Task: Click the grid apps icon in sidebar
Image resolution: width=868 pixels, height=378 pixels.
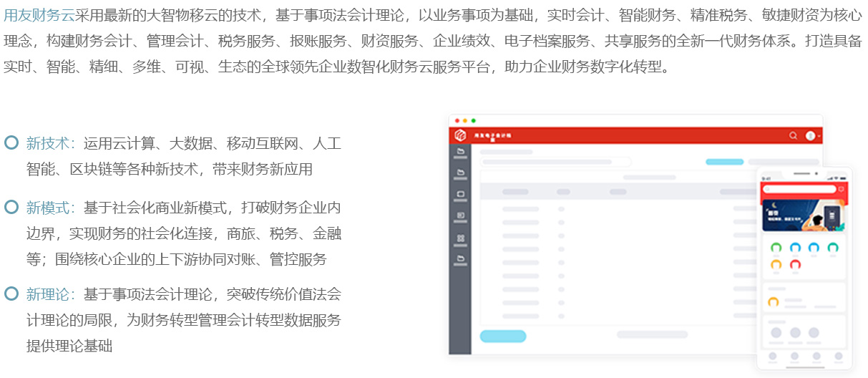Action: [x=460, y=238]
